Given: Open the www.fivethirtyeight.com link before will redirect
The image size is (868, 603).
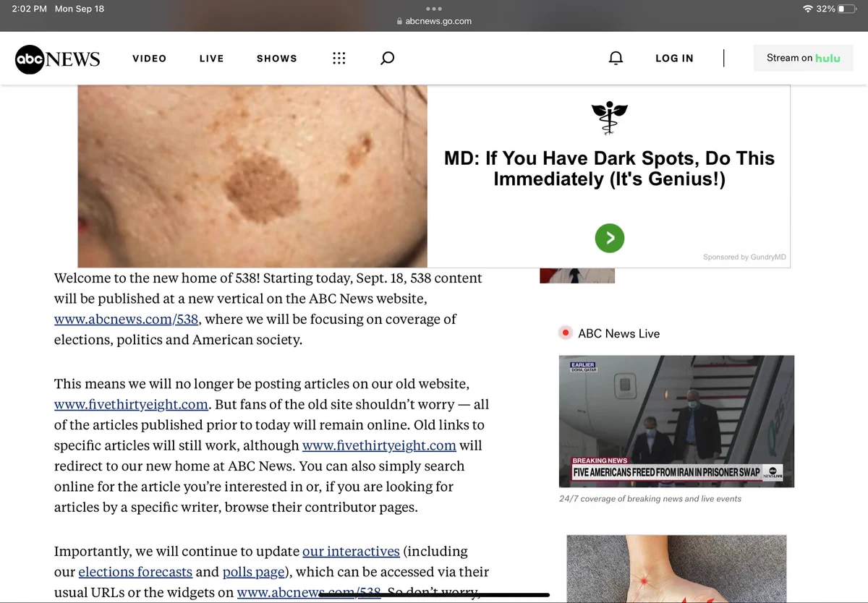Looking at the screenshot, I should (379, 445).
